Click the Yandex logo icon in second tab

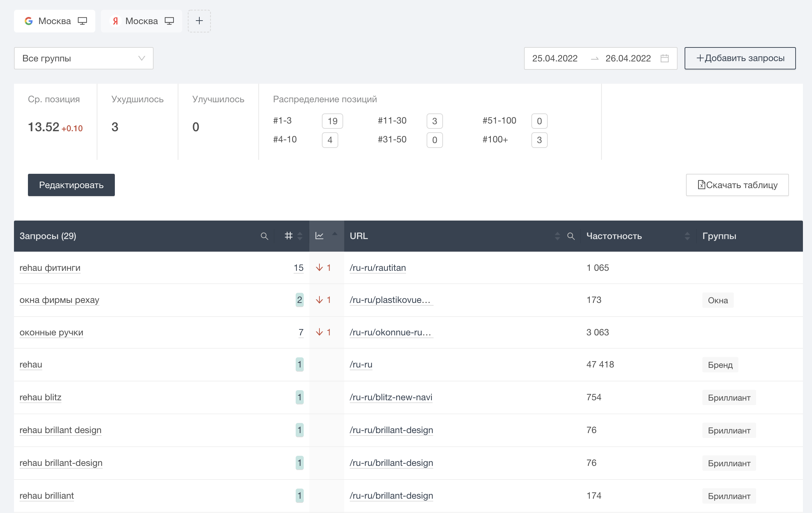[x=116, y=21]
